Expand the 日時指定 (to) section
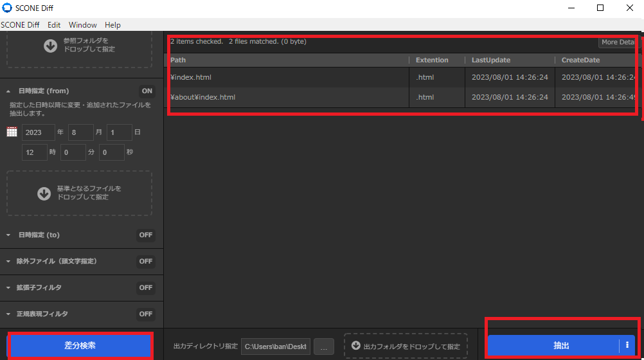This screenshot has width=644, height=360. [10, 235]
